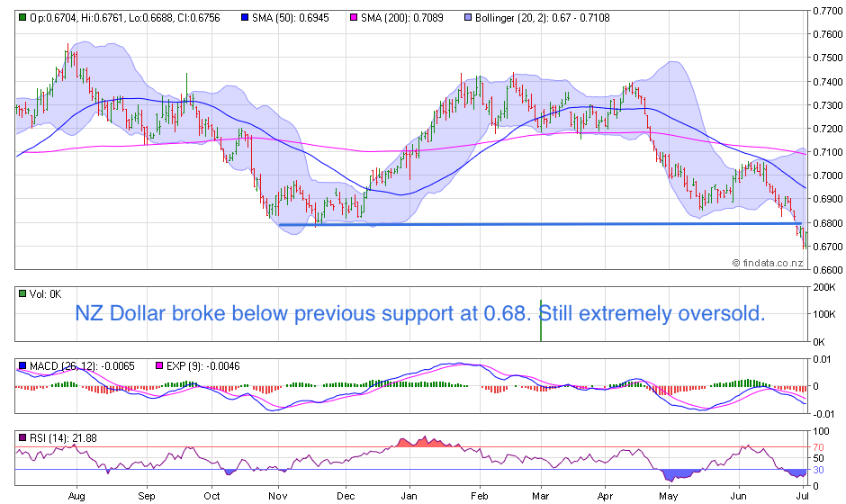Click the blue MACD legend swatch
This screenshot has width=846, height=504.
(22, 366)
